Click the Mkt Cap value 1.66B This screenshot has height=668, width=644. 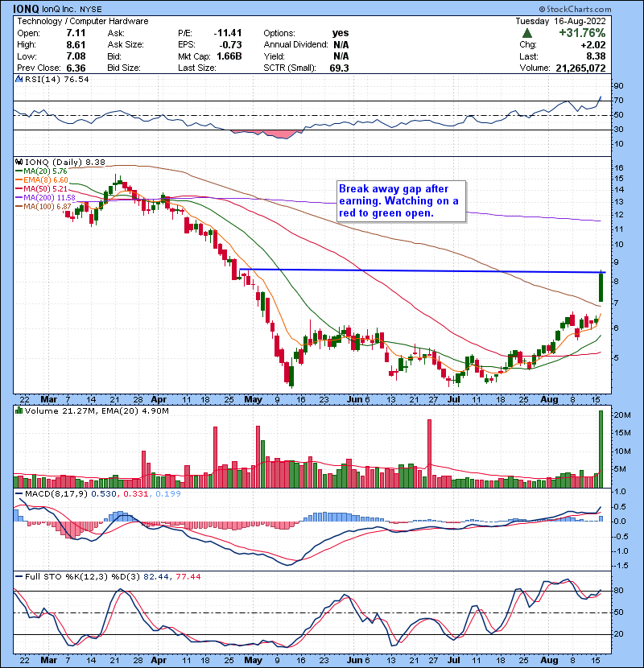pos(229,56)
